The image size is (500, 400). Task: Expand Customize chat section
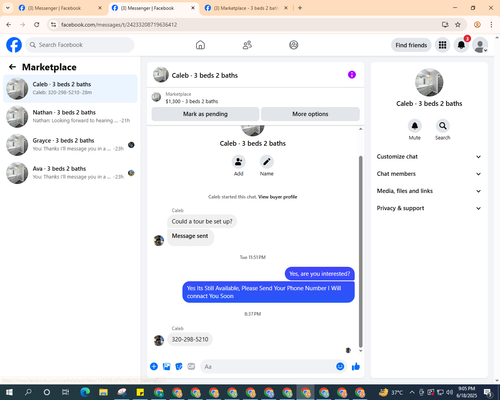tap(429, 157)
